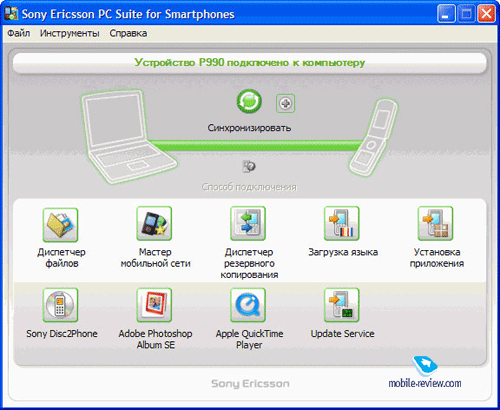This screenshot has width=500, height=410.
Task: Click the plus icon next to sync
Action: (x=285, y=103)
